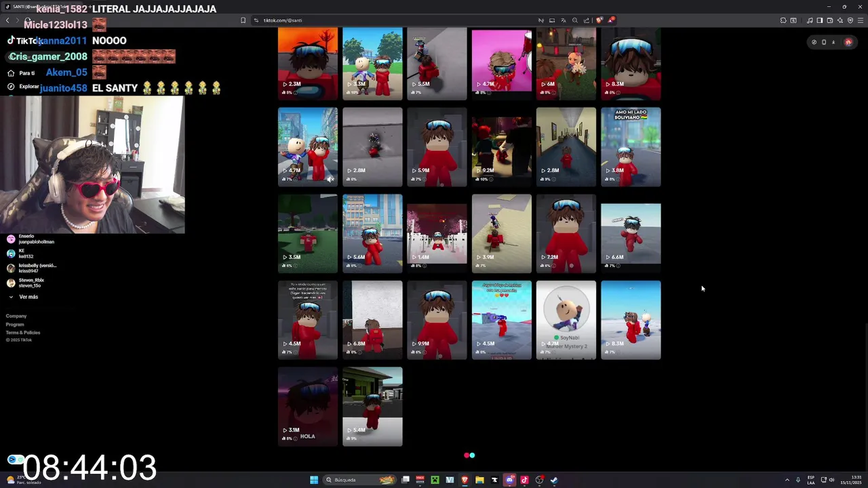
Task: Open Task View on the taskbar
Action: (x=406, y=480)
